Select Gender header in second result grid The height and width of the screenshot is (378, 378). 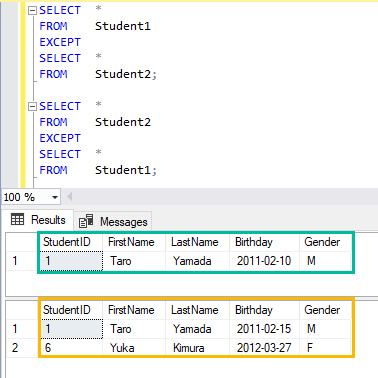325,310
